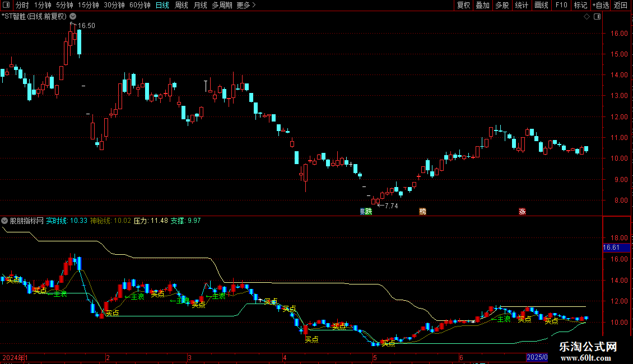Switch to 周线 weekly chart
This screenshot has width=633, height=364.
coord(181,5)
